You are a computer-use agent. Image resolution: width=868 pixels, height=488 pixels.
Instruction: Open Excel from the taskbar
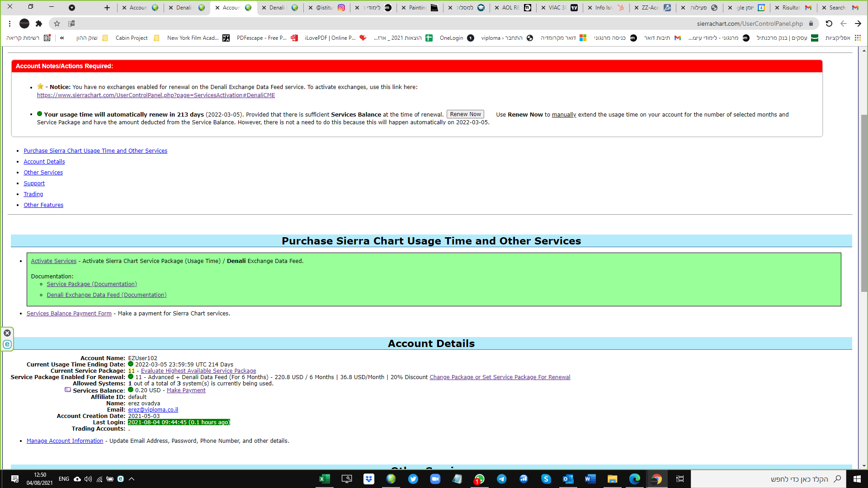(x=324, y=479)
